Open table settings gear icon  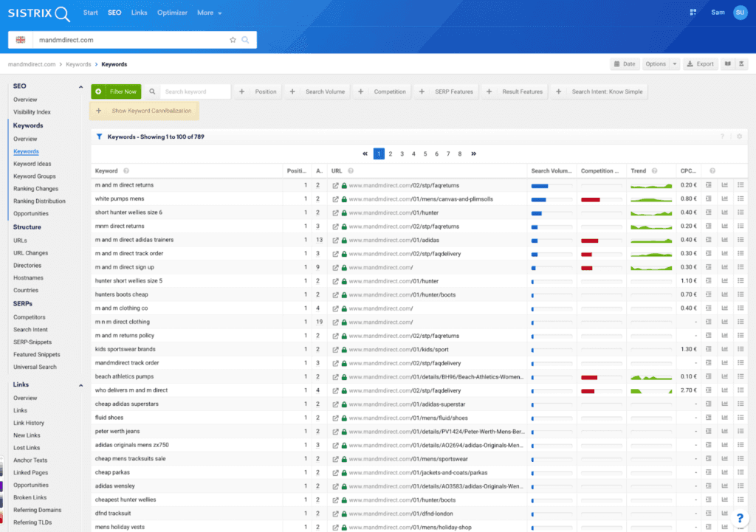pos(739,137)
